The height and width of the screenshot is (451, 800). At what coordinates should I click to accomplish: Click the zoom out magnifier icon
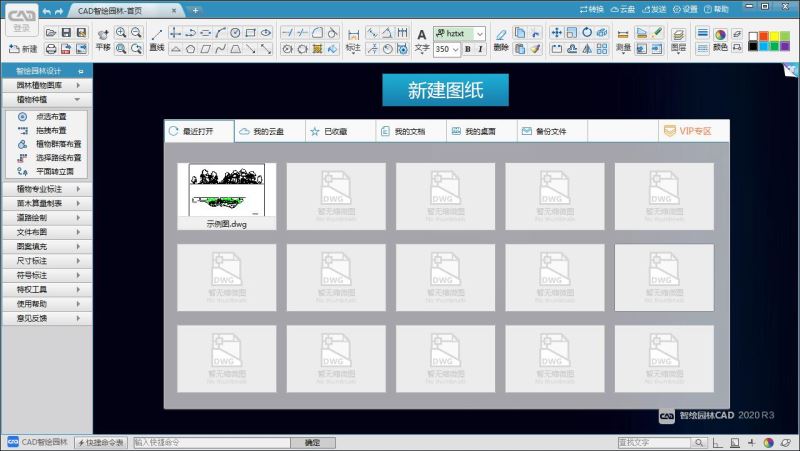point(136,33)
